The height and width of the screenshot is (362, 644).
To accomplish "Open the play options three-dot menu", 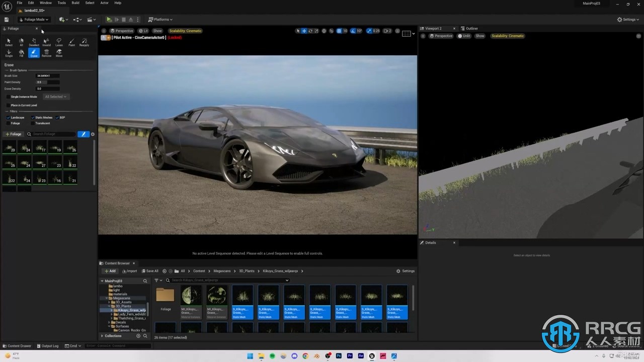I will [x=138, y=20].
